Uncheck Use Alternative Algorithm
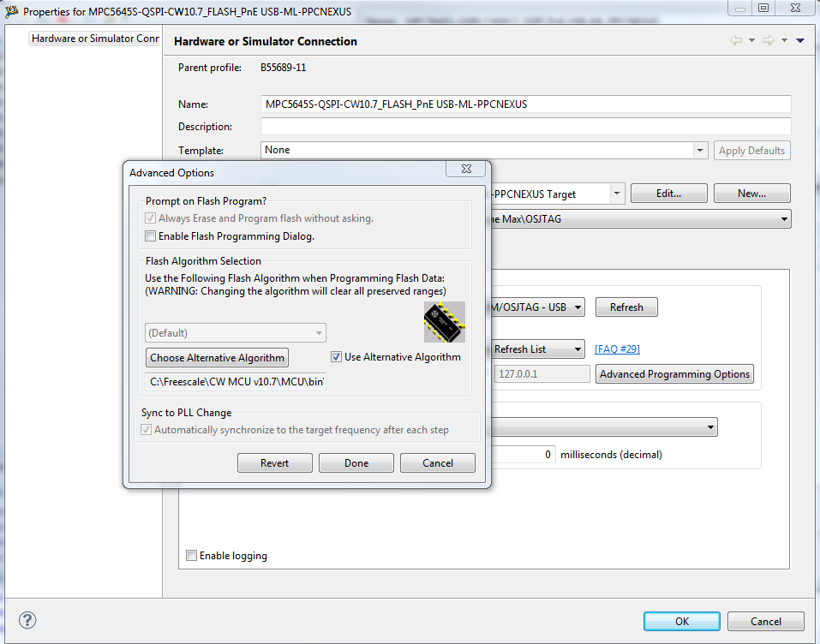The height and width of the screenshot is (644, 820). [x=336, y=357]
